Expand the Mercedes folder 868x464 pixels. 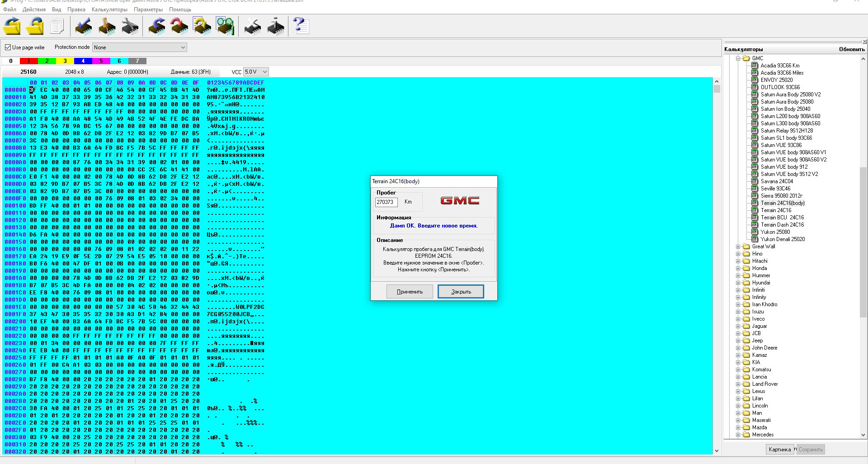pyautogui.click(x=738, y=435)
